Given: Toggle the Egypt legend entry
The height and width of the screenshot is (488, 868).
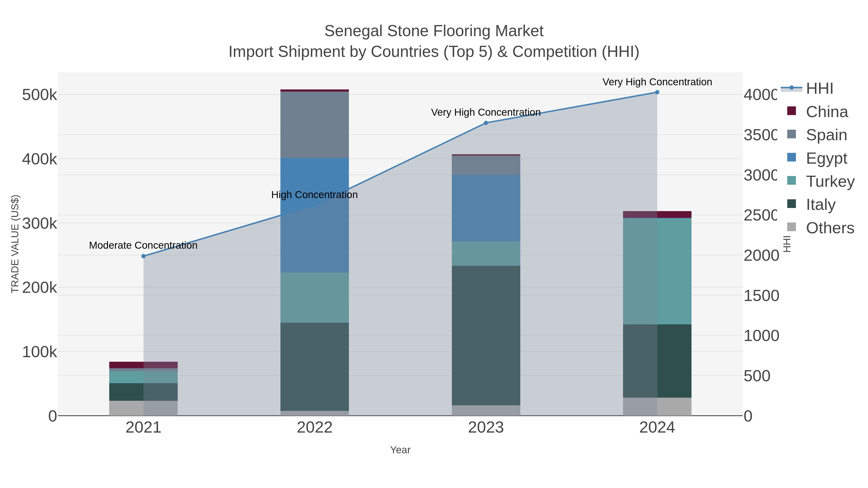Looking at the screenshot, I should (x=817, y=158).
